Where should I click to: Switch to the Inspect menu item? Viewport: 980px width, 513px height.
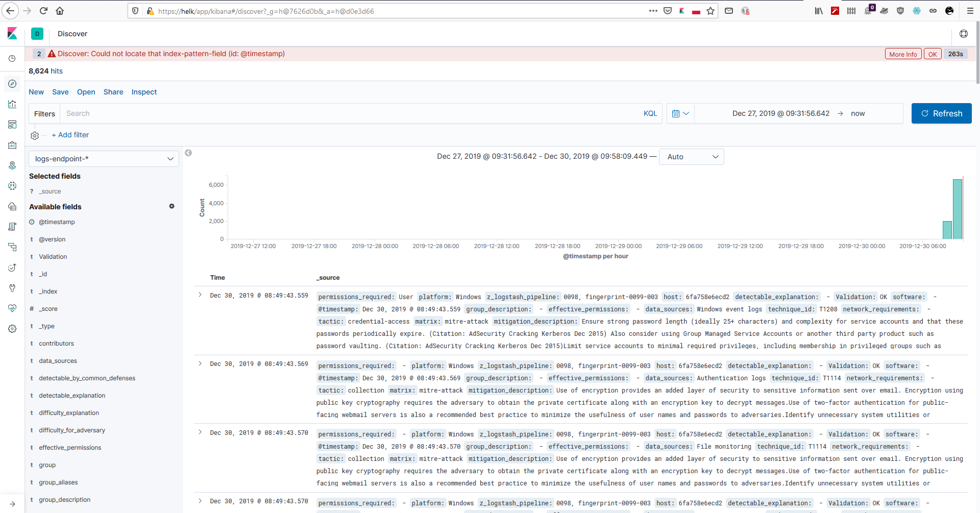point(144,92)
